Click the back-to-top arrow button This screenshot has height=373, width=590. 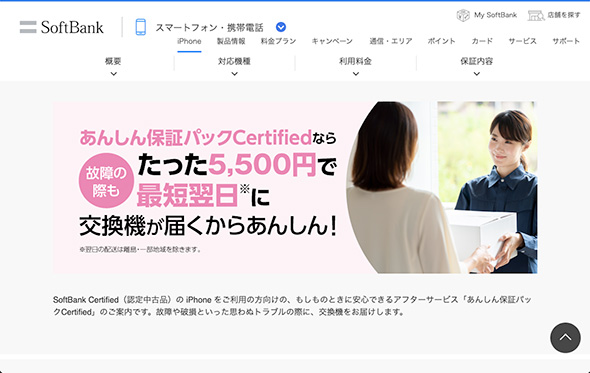[565, 338]
